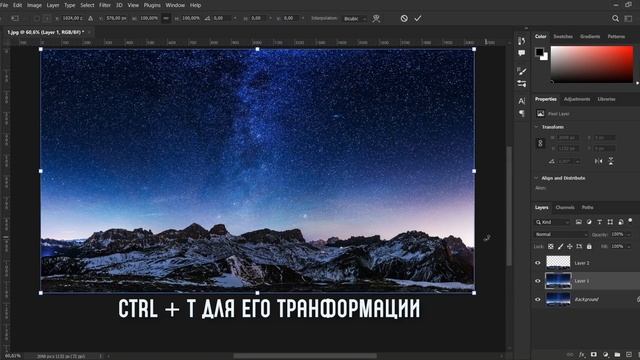Open the Image menu

pyautogui.click(x=34, y=5)
